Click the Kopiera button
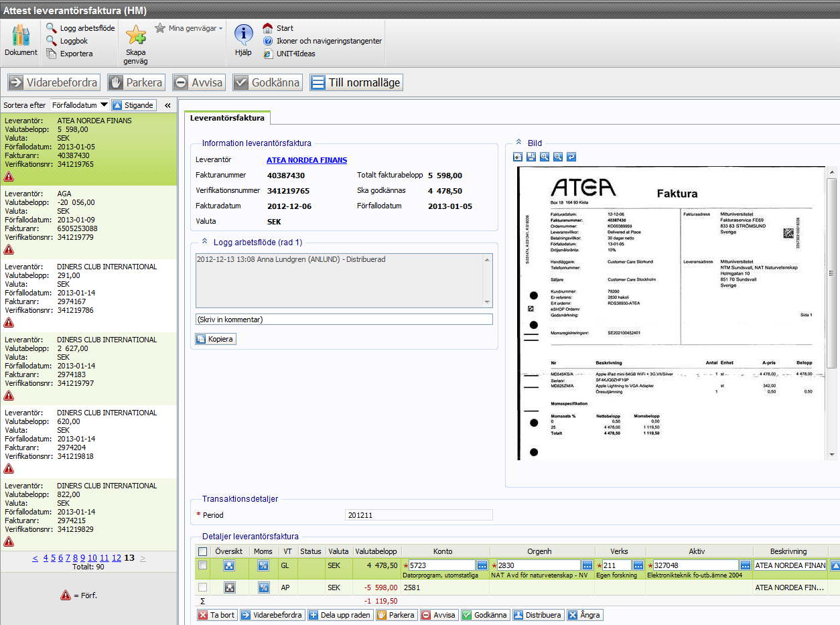840x625 pixels. (x=216, y=339)
